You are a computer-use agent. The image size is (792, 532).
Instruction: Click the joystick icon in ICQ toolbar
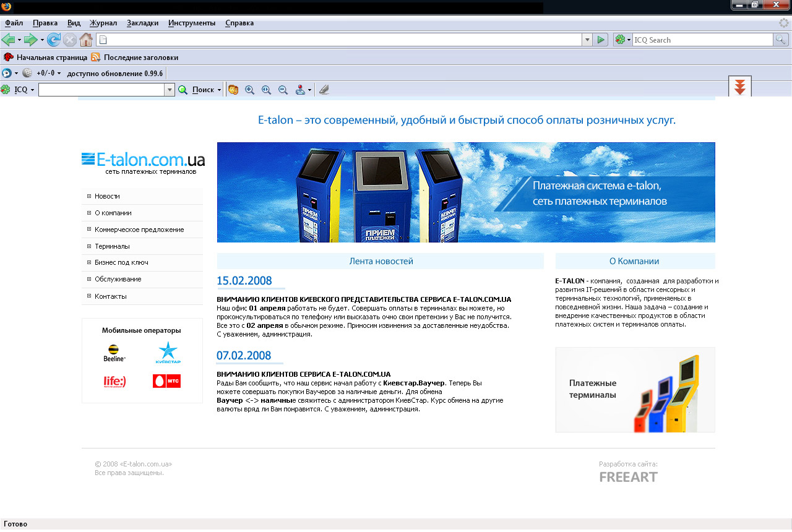pyautogui.click(x=300, y=90)
